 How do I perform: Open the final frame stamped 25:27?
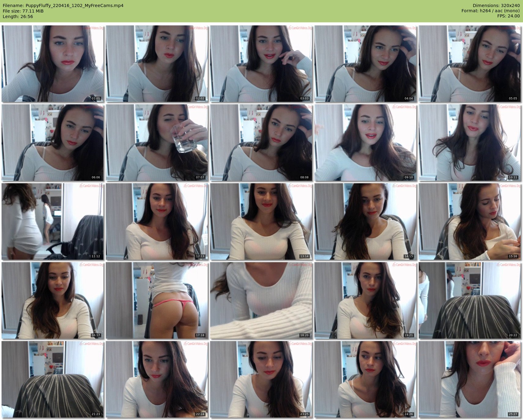pyautogui.click(x=470, y=379)
